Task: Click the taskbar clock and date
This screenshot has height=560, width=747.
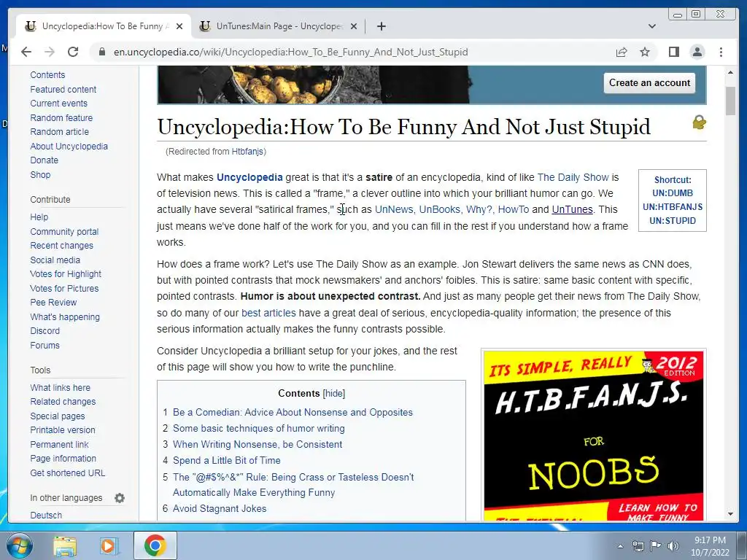Action: pyautogui.click(x=710, y=546)
